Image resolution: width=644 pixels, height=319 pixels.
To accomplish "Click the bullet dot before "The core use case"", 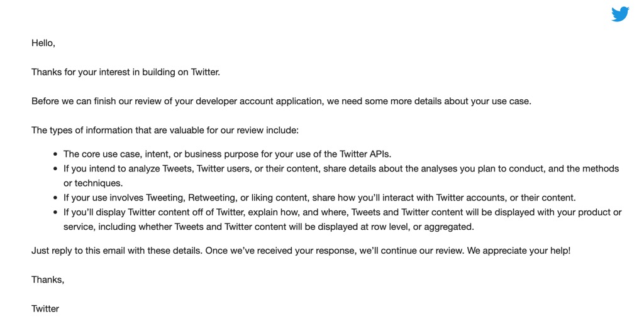I will tap(56, 154).
